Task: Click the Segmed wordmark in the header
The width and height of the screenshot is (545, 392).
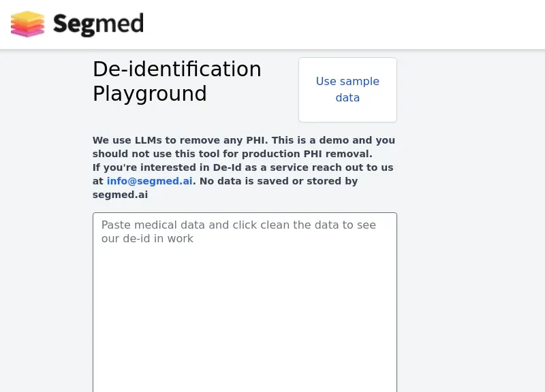Action: [98, 24]
